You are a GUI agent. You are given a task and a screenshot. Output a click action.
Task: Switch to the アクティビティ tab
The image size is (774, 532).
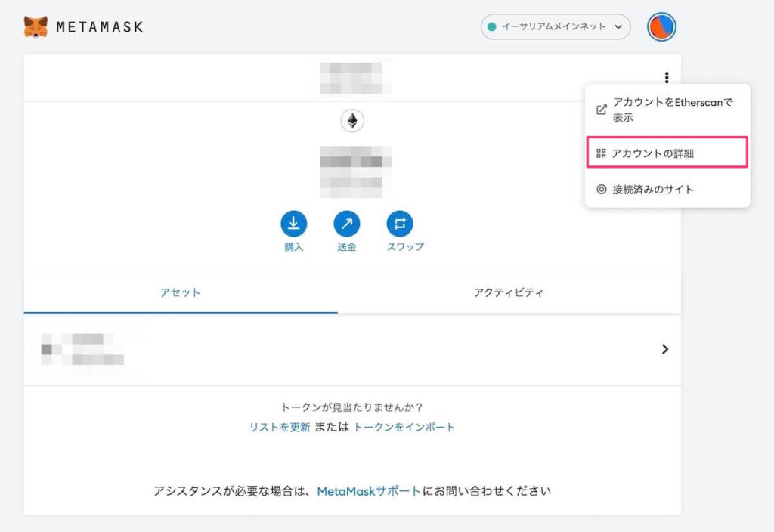(x=509, y=292)
